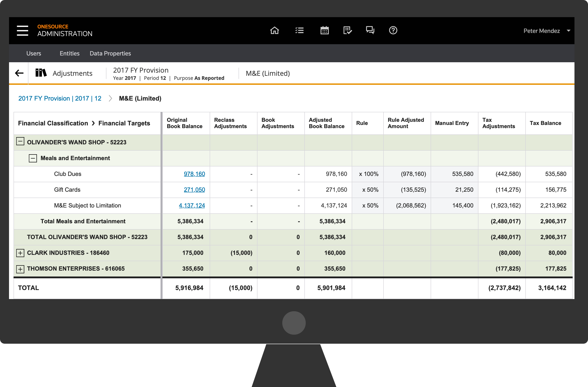Viewport: 588px width, 387px height.
Task: Open the chat messages icon
Action: (x=370, y=30)
